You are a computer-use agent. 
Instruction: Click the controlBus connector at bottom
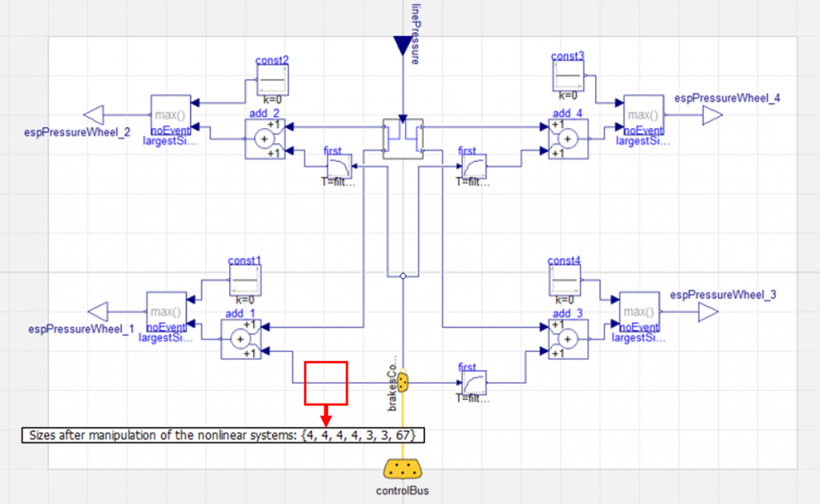pos(403,469)
